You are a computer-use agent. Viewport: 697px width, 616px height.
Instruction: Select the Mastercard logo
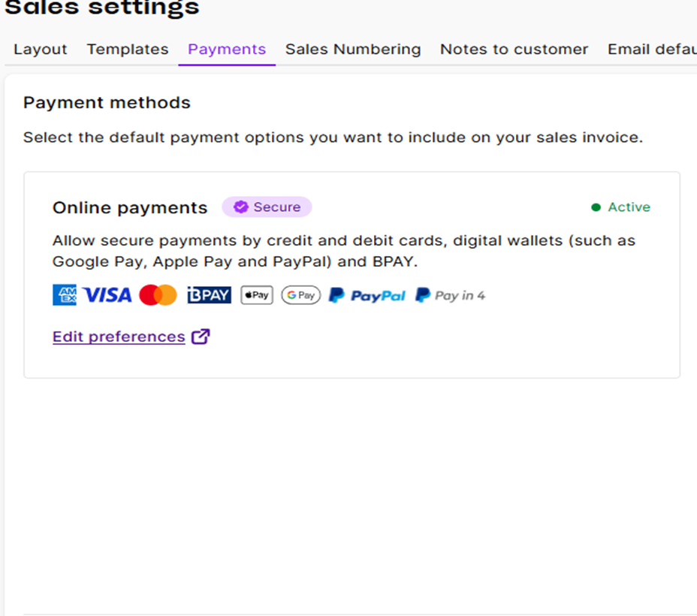coord(158,295)
